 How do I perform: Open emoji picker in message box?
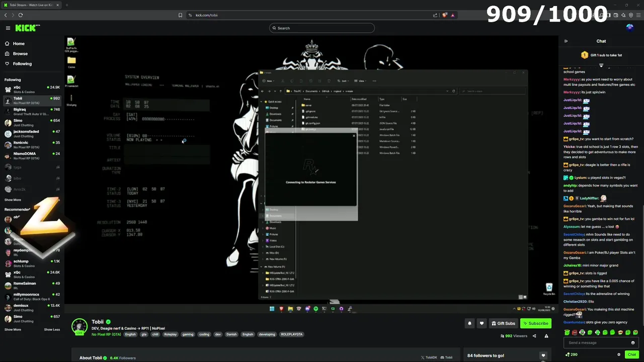(x=633, y=343)
